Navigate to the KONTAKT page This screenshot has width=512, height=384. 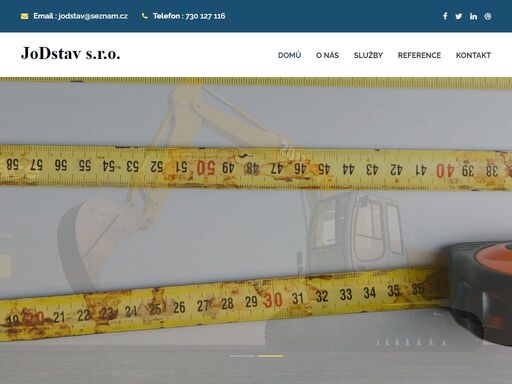473,55
